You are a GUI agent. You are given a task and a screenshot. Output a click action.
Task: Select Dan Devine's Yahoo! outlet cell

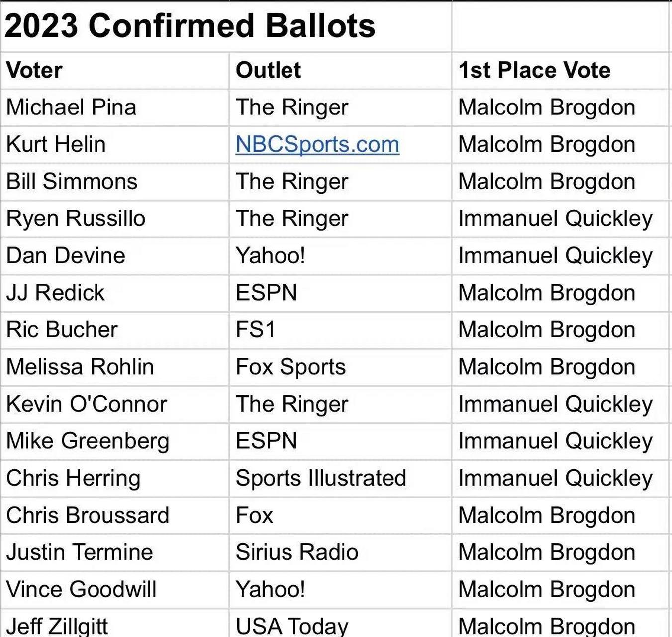[x=270, y=256]
